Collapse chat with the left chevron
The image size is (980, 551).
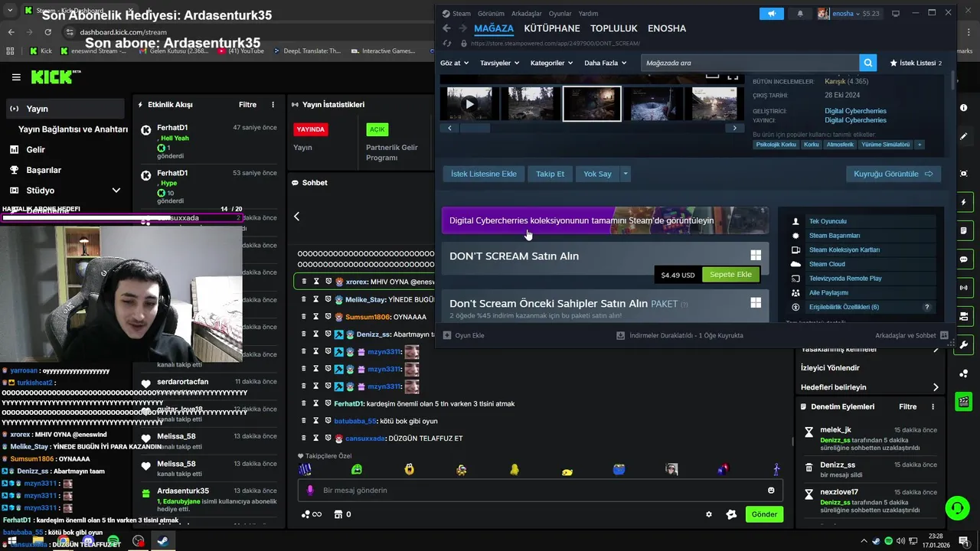[x=296, y=217]
